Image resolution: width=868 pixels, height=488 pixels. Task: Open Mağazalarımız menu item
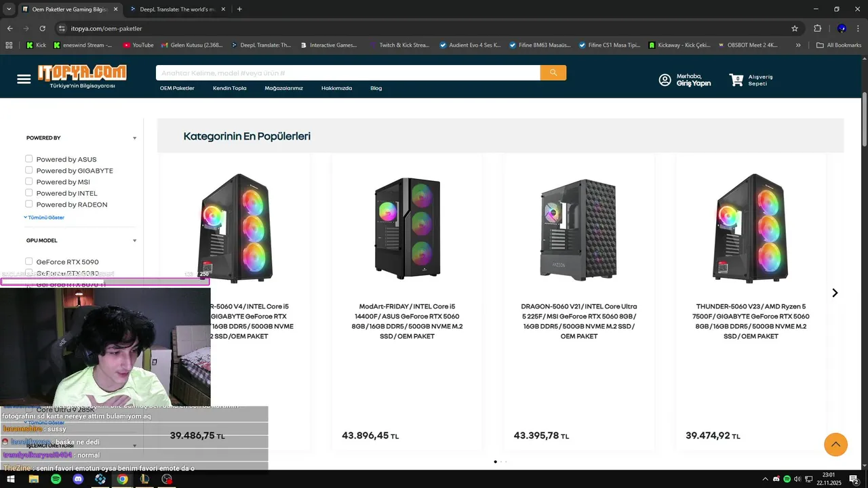(x=284, y=88)
